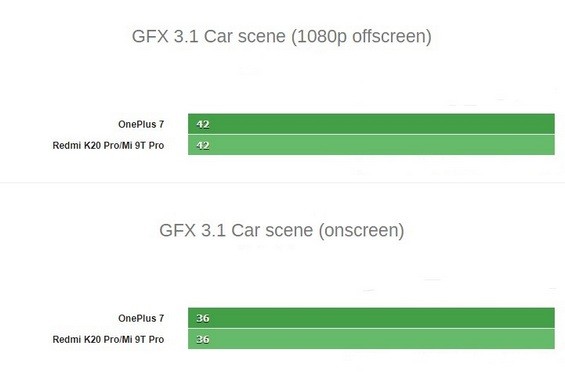Image resolution: width=565 pixels, height=375 pixels.
Task: Select Redmi K20 Pro label in onscreen chart
Action: 108,339
